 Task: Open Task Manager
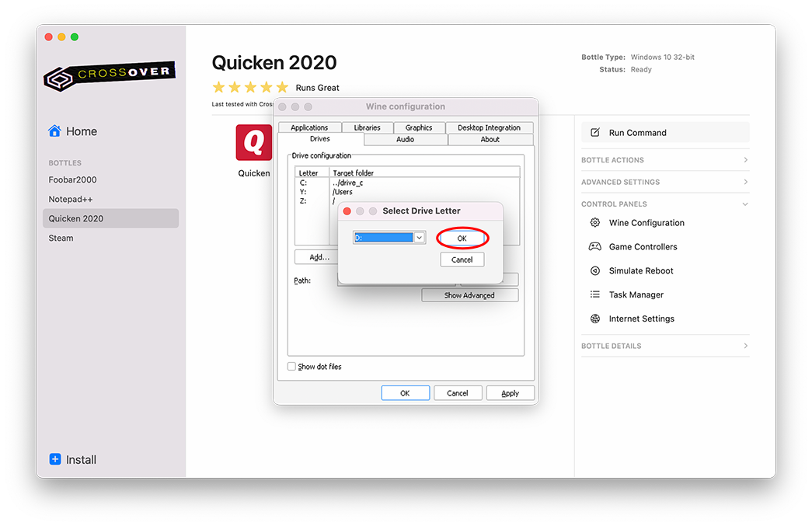point(636,294)
